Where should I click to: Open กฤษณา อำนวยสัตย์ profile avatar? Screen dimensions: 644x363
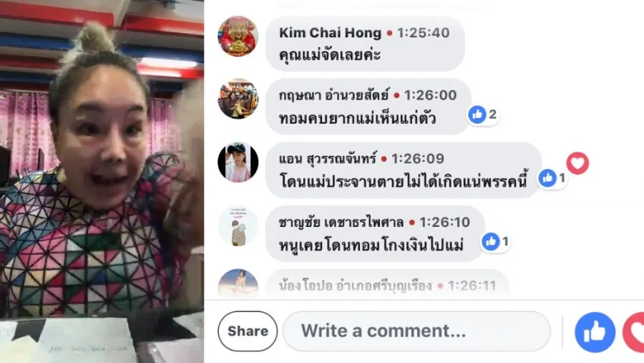(x=238, y=99)
